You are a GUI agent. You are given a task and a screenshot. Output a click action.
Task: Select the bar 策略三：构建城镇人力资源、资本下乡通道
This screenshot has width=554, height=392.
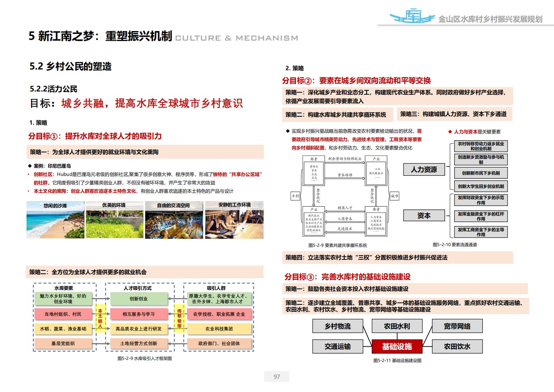[455, 114]
